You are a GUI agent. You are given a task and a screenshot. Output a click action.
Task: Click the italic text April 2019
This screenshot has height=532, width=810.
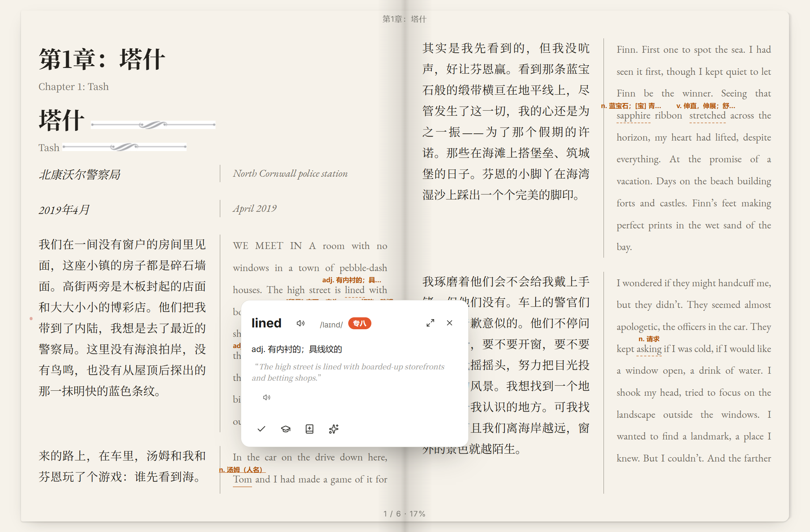(255, 209)
